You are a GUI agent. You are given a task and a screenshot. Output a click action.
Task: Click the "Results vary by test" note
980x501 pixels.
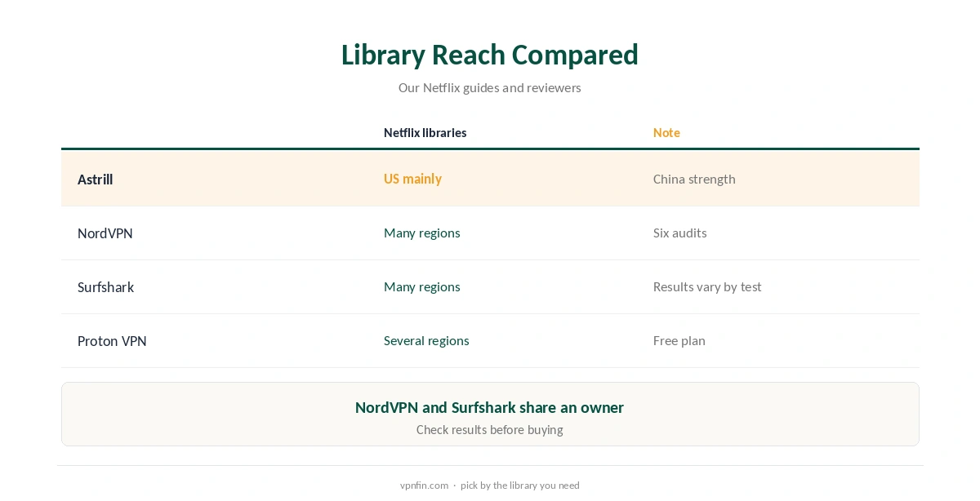coord(707,286)
